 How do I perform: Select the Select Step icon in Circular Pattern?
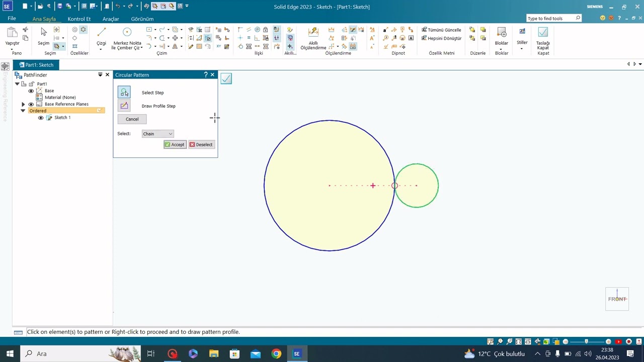[x=124, y=93]
